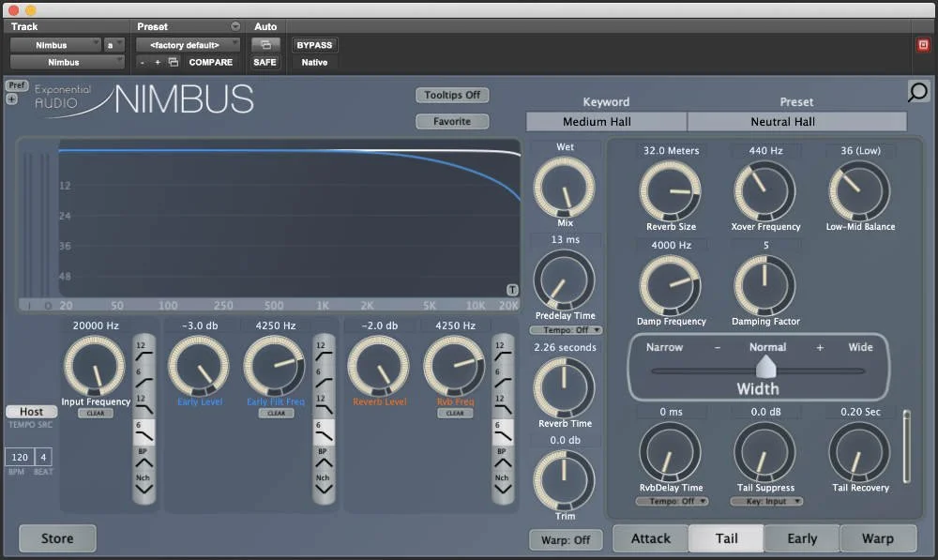Set Width to Wide
Viewport: 938px width, 560px height.
861,347
